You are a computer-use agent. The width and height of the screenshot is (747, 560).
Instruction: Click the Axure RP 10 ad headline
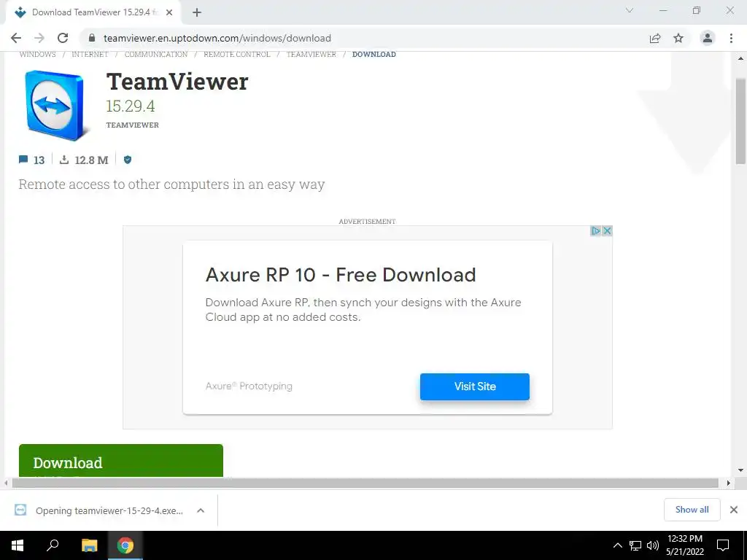click(x=341, y=275)
